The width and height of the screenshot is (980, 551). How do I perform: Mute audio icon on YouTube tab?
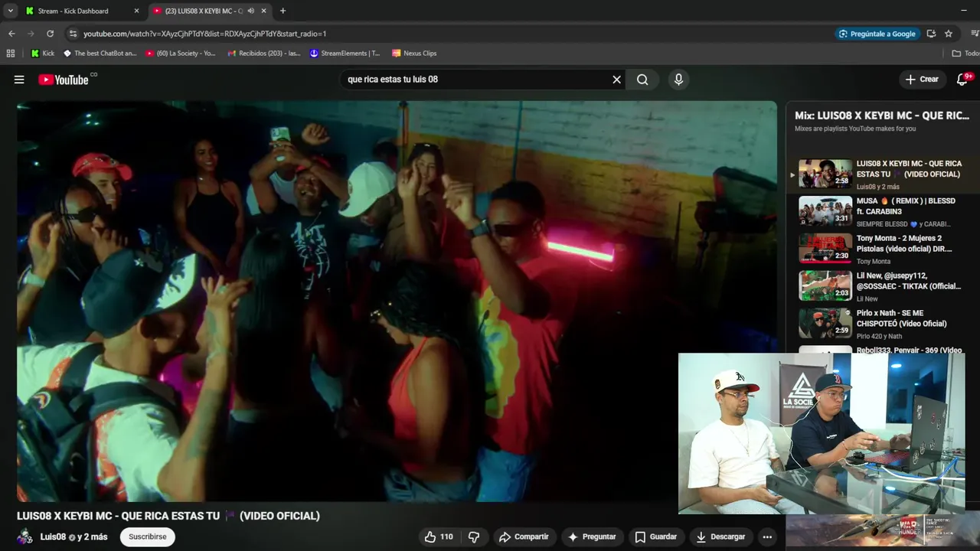251,11
